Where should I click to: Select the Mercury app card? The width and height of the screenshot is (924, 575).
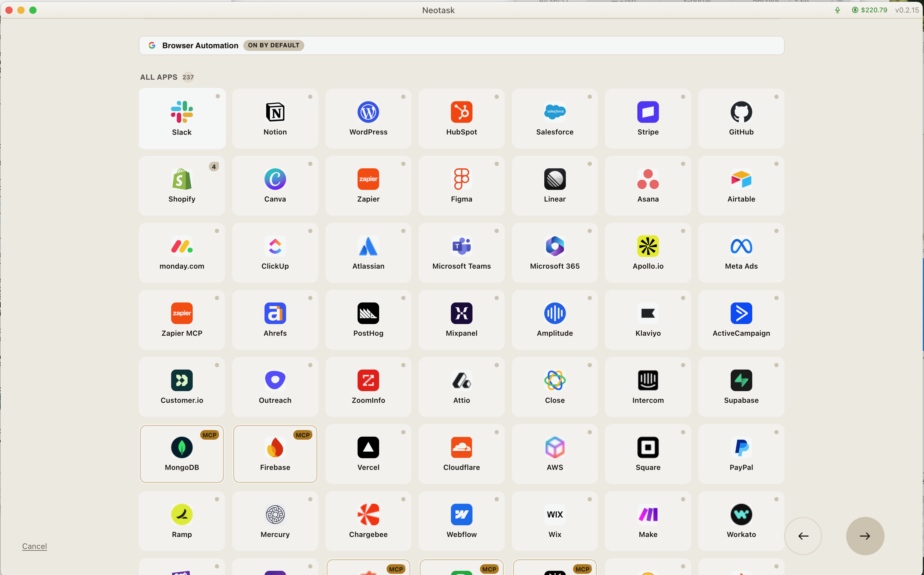click(x=275, y=521)
